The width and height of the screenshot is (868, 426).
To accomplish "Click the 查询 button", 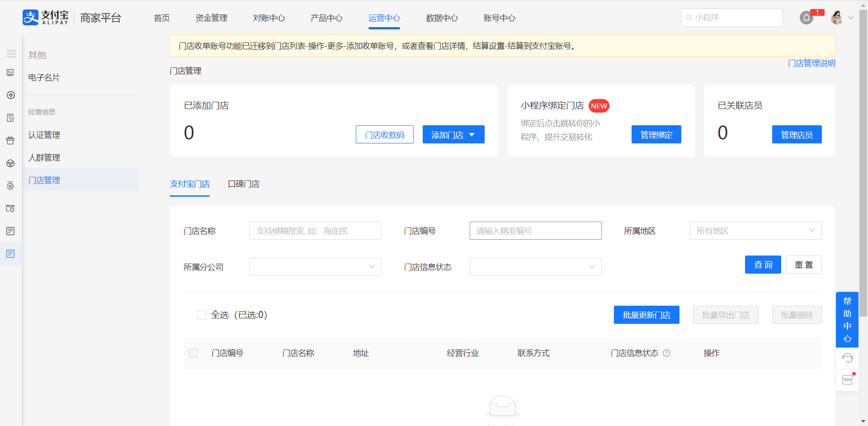I will click(763, 265).
